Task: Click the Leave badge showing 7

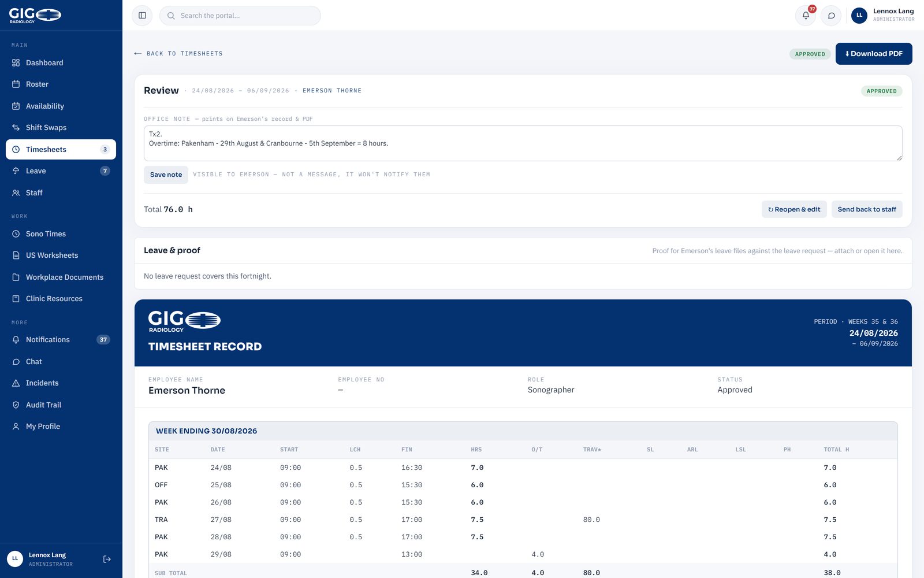Action: tap(105, 171)
